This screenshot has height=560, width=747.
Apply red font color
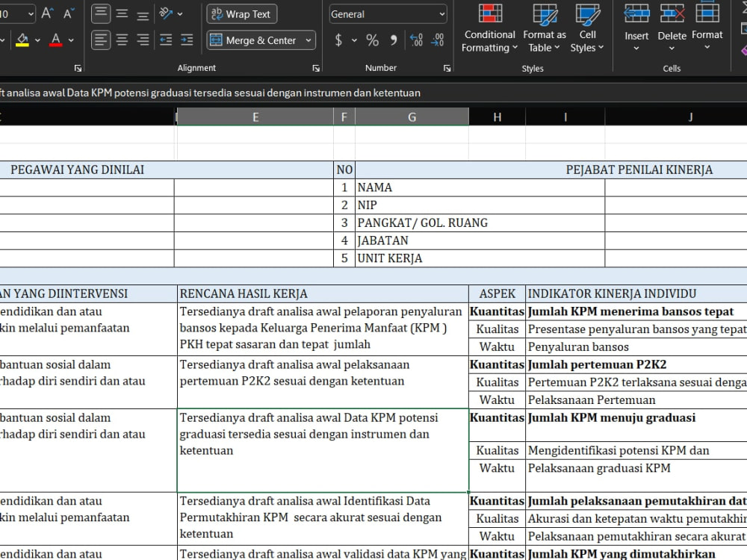click(56, 40)
